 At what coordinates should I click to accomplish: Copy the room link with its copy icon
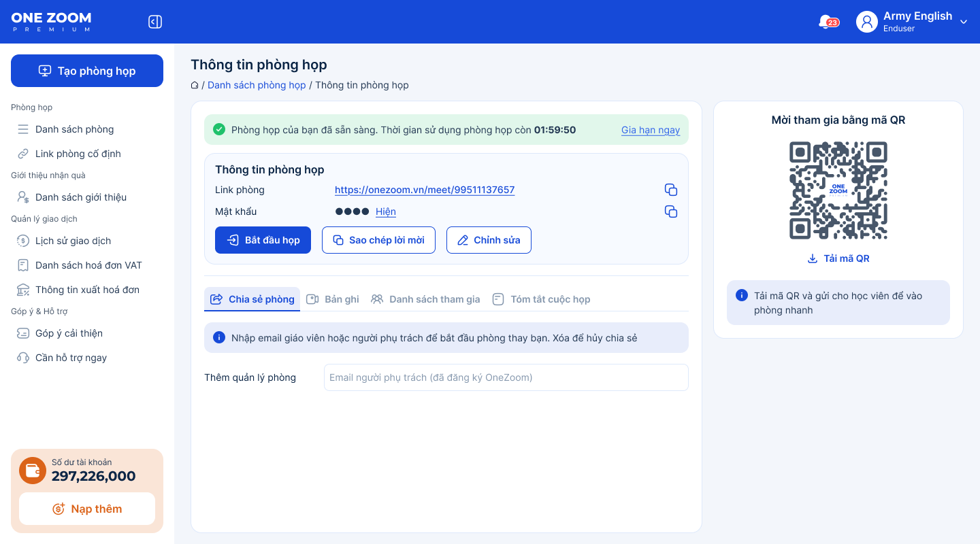pos(671,190)
